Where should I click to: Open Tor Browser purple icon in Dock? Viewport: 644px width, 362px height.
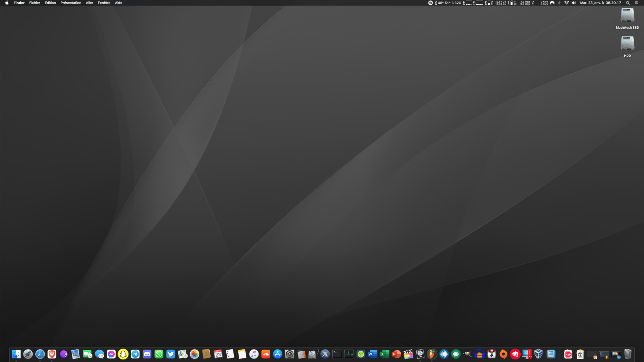tap(64, 354)
